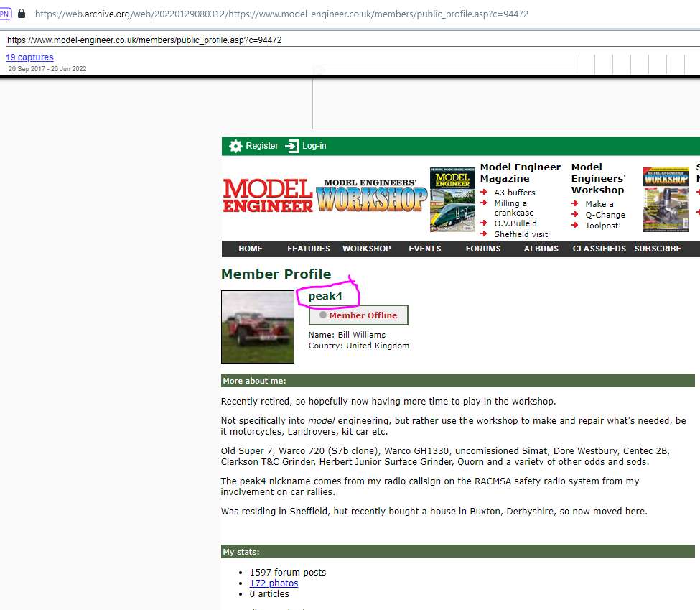Click the Log-in link
Viewport: 700px width, 610px height.
pyautogui.click(x=314, y=146)
